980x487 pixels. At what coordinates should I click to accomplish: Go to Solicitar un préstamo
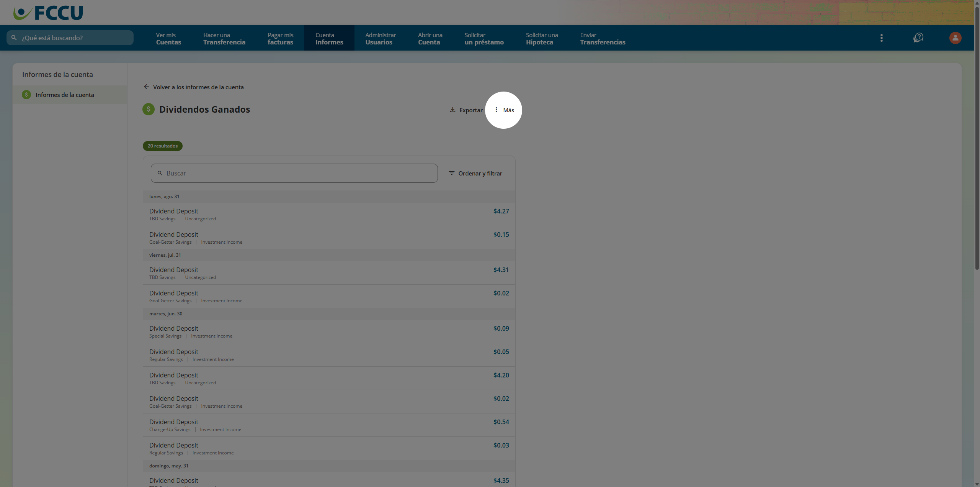coord(484,38)
